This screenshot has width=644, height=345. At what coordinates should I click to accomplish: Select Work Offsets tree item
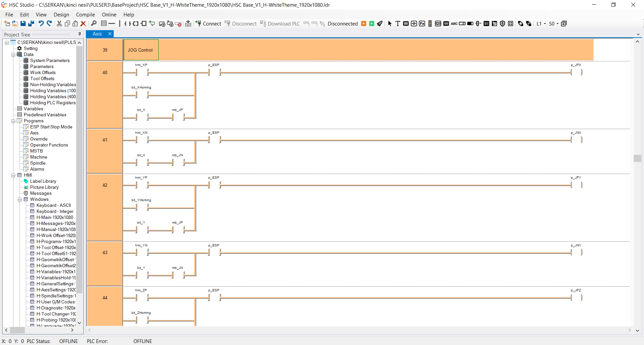click(43, 72)
